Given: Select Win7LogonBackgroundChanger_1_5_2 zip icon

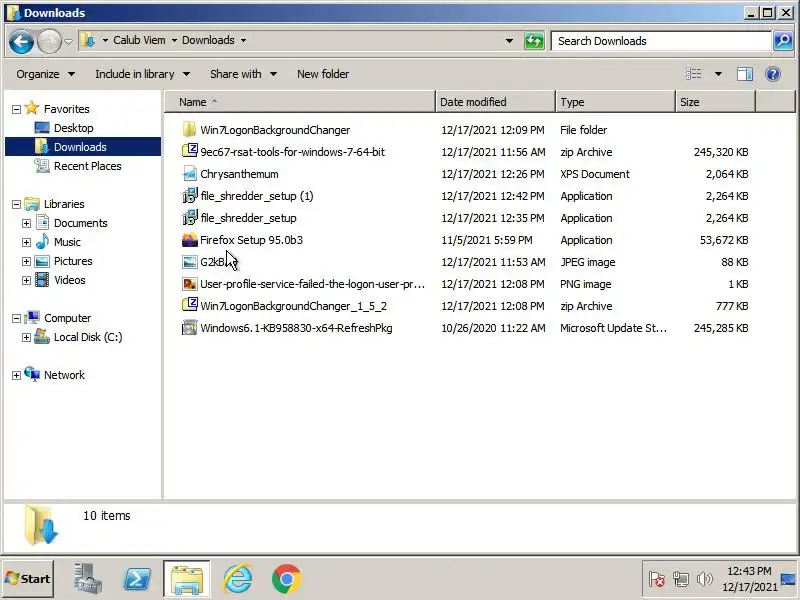Looking at the screenshot, I should (189, 306).
